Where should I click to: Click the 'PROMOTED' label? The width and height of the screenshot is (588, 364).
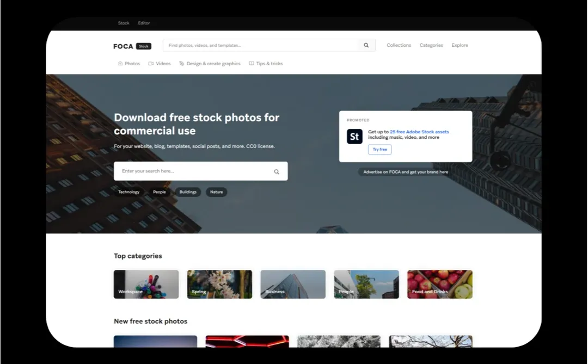pos(358,120)
